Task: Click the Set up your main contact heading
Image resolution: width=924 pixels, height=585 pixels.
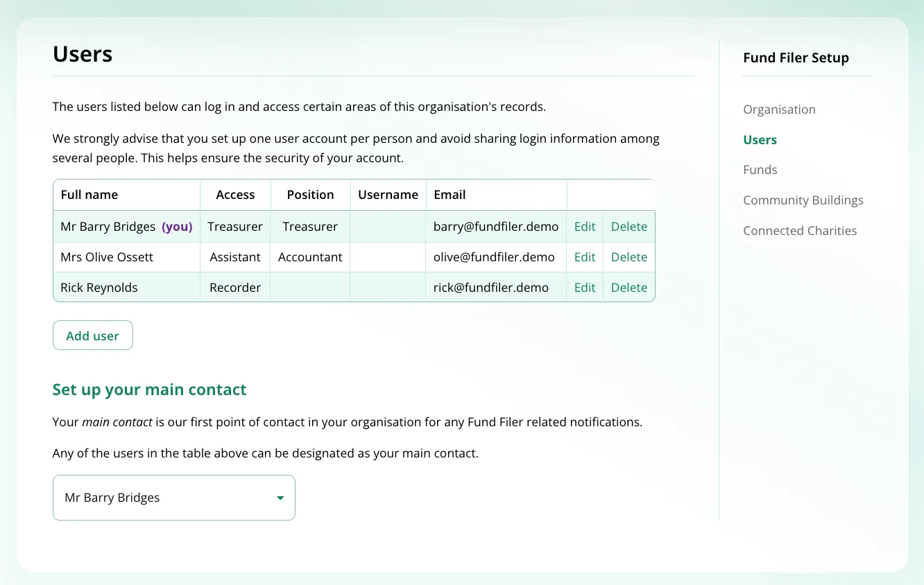Action: point(149,390)
